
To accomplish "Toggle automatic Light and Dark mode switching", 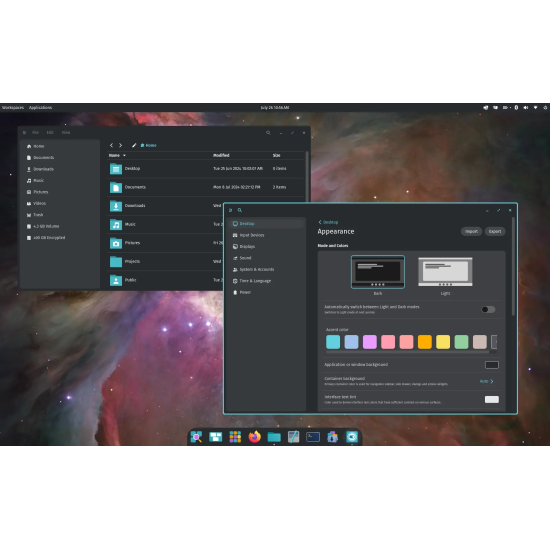I will point(488,309).
